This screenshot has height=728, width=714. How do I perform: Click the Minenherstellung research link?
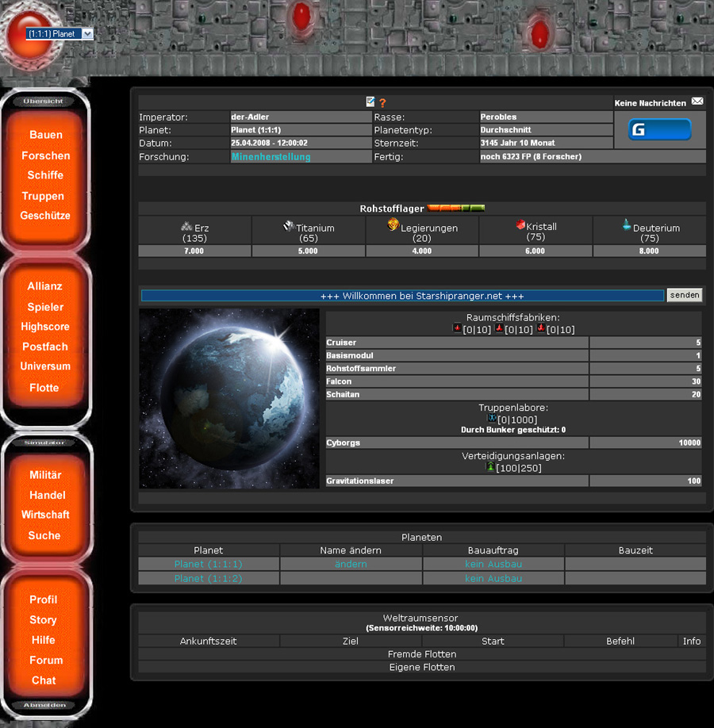coord(271,157)
